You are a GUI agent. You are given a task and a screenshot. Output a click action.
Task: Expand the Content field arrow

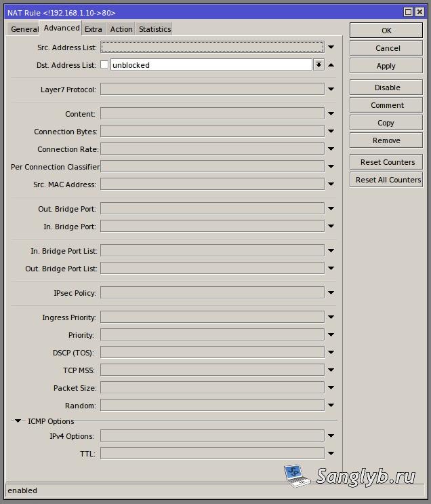tap(331, 113)
